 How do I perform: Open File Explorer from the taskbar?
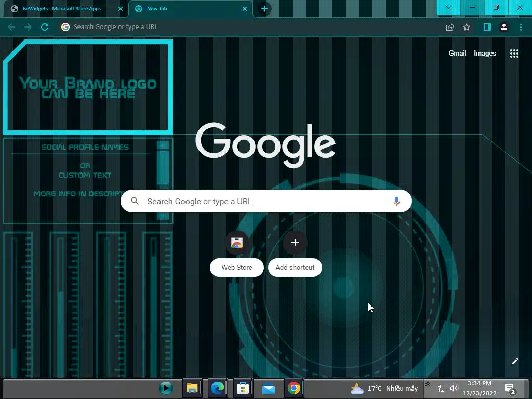coord(192,388)
